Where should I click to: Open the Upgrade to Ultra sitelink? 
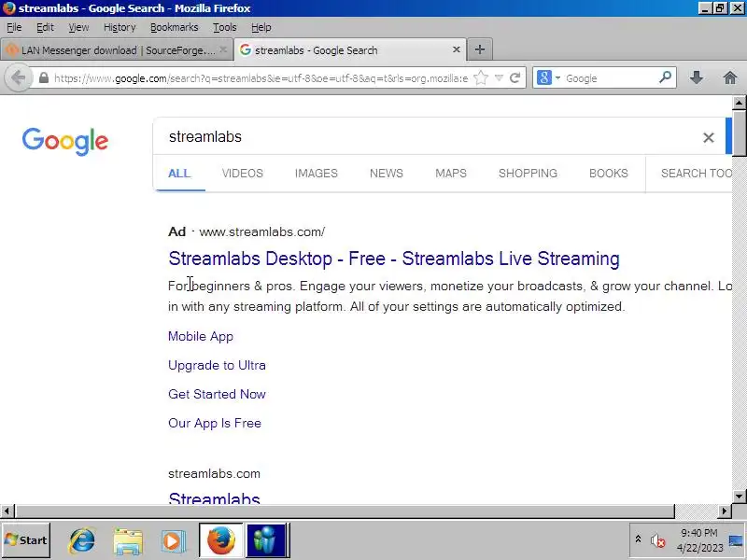(217, 365)
